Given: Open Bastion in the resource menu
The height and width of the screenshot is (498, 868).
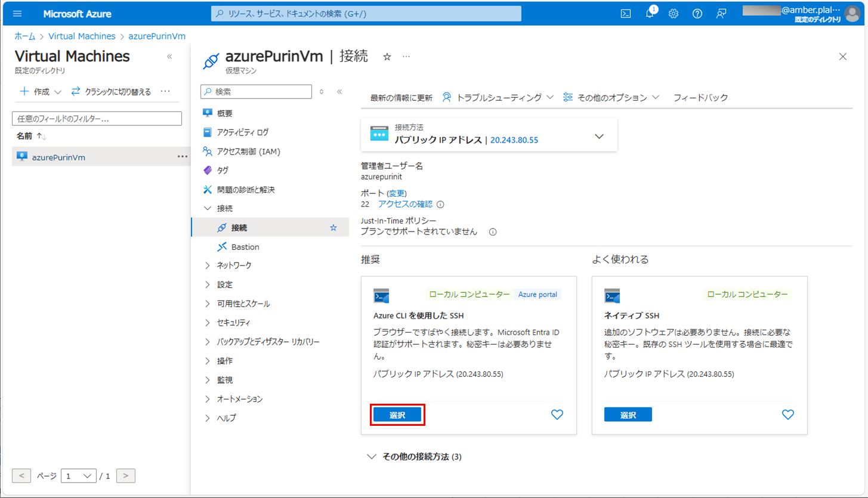Looking at the screenshot, I should (x=245, y=247).
